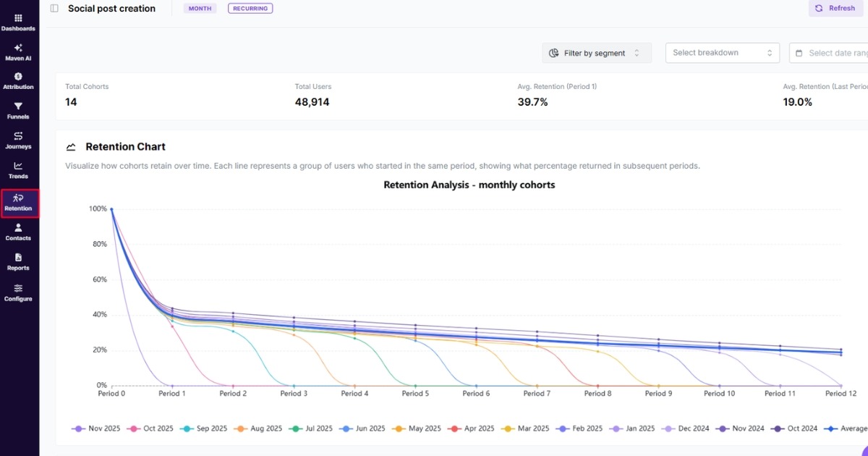
Task: Open the Filter by segment dropdown
Action: coord(596,52)
